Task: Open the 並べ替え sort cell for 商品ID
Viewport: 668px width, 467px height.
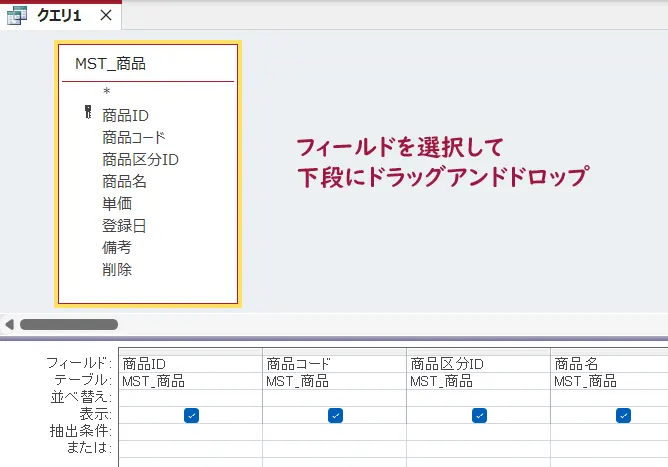Action: point(189,398)
